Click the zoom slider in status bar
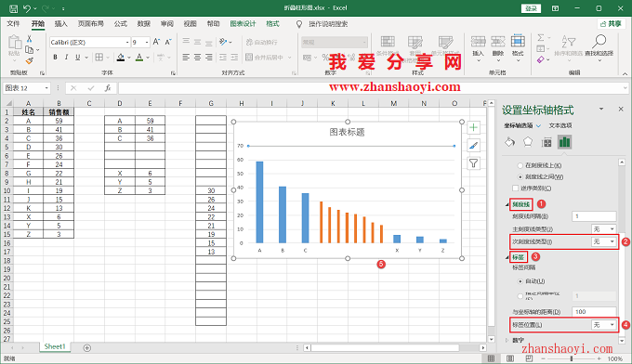This screenshot has width=632, height=364. [572, 358]
